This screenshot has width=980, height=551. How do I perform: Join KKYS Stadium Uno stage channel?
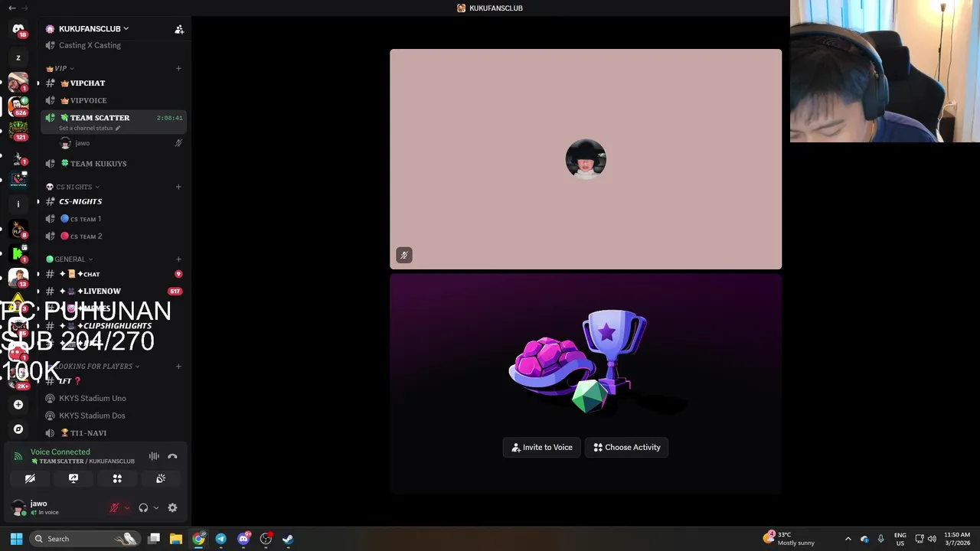[113, 399]
